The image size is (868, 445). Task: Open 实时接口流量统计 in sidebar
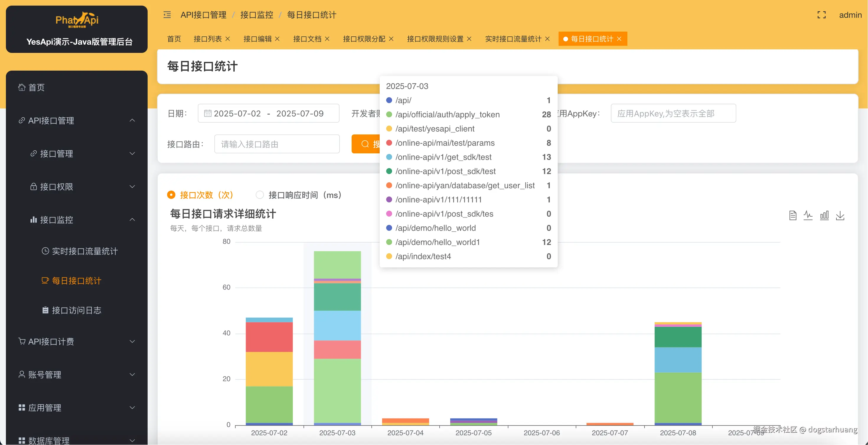tap(85, 251)
